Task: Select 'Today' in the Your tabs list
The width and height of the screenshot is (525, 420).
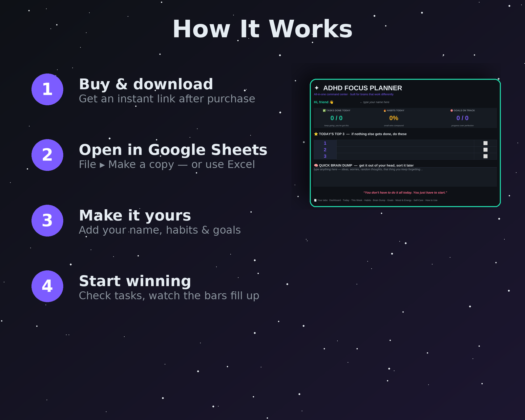Action: click(346, 200)
